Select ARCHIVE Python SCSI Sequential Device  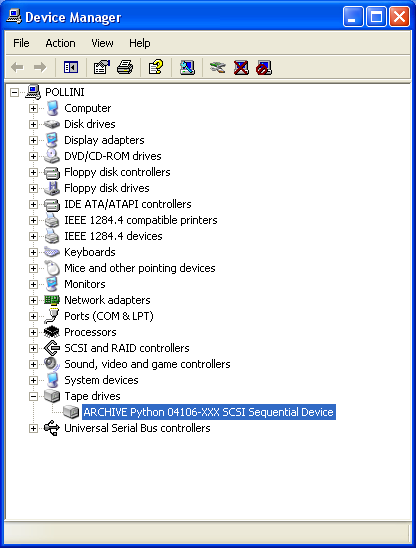click(x=209, y=412)
